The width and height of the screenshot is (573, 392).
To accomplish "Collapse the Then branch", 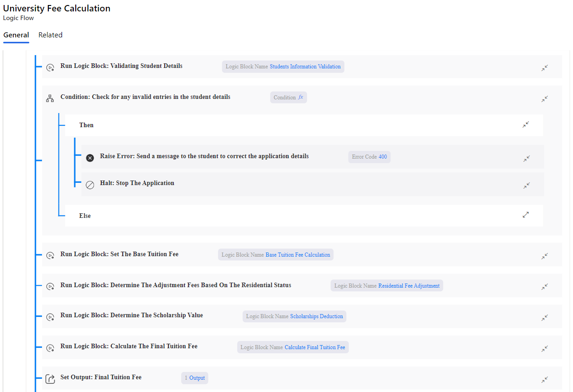I will tap(526, 124).
